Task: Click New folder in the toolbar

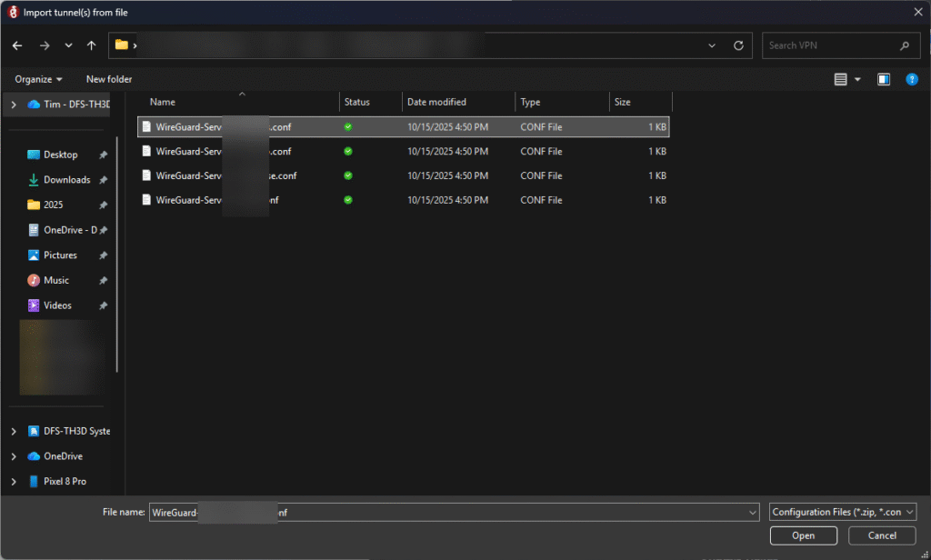Action: point(109,80)
